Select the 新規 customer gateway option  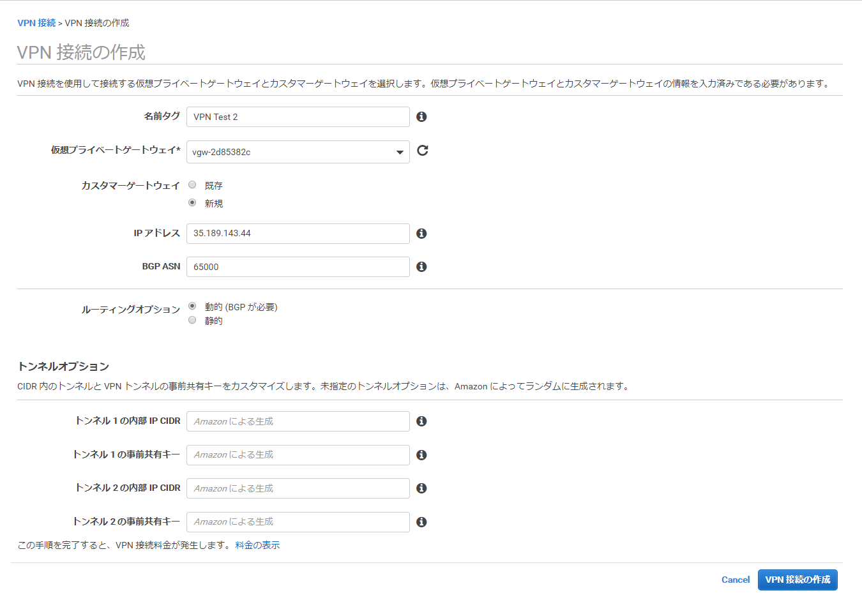pyautogui.click(x=192, y=202)
